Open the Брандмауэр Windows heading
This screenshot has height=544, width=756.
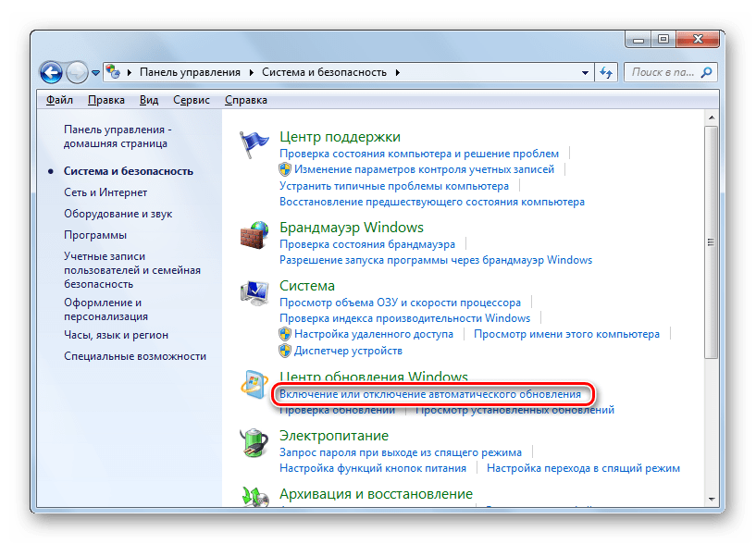tap(352, 228)
